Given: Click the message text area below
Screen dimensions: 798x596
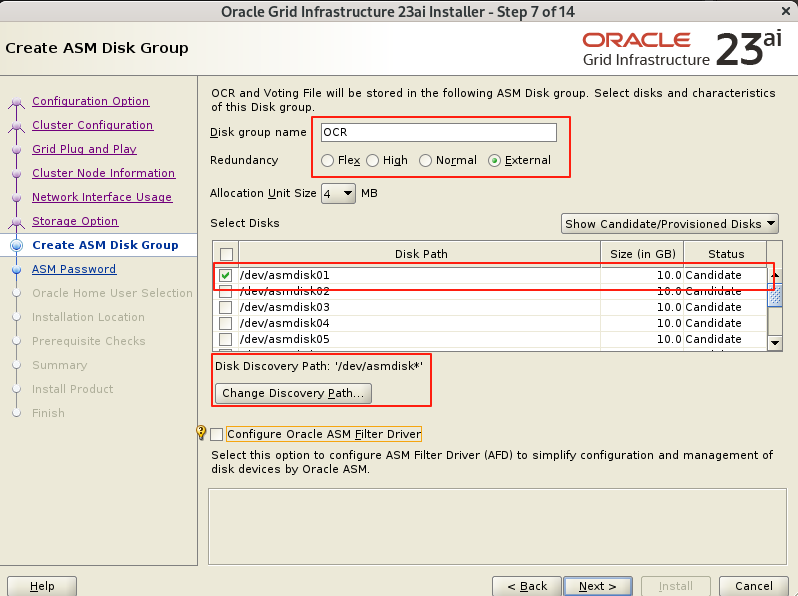Looking at the screenshot, I should [497, 527].
